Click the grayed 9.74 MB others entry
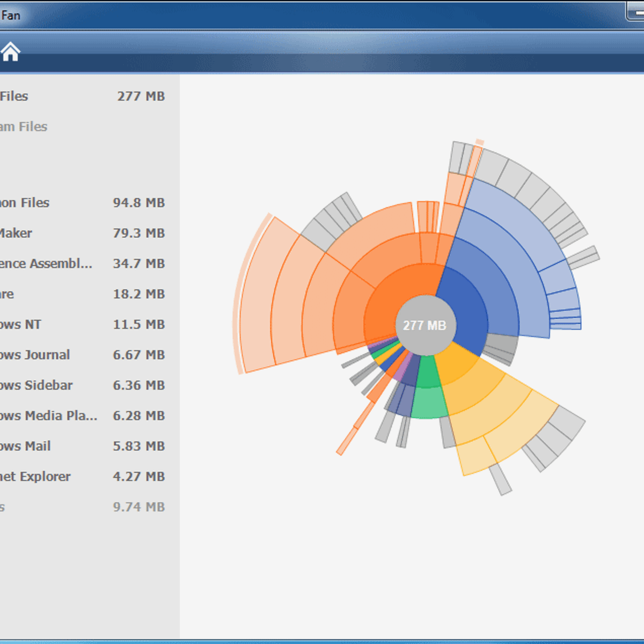 [80, 507]
